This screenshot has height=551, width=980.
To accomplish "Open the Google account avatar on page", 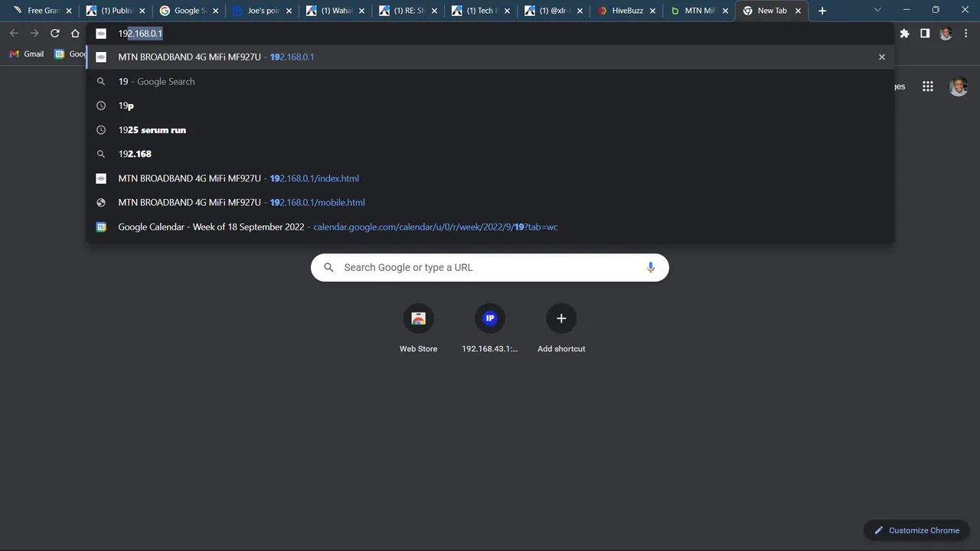I will (959, 86).
